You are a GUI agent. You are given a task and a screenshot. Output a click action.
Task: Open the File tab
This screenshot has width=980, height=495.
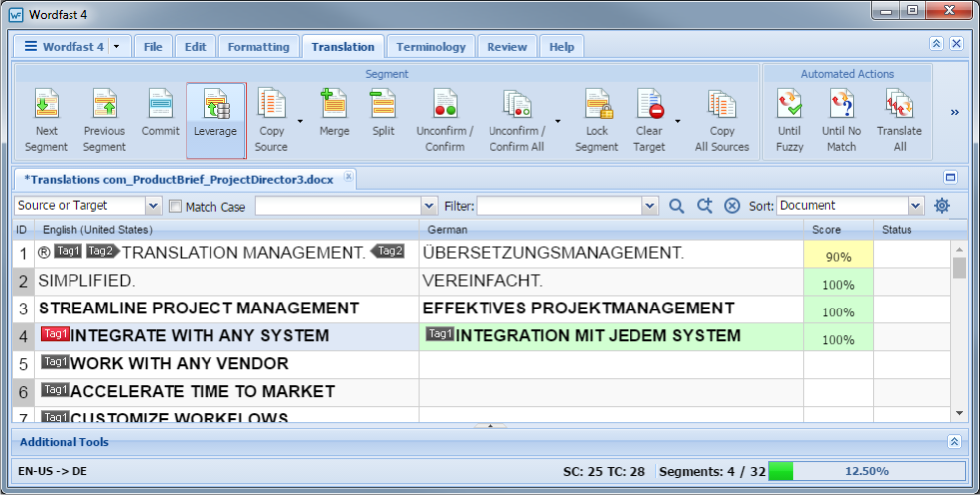[x=153, y=47]
